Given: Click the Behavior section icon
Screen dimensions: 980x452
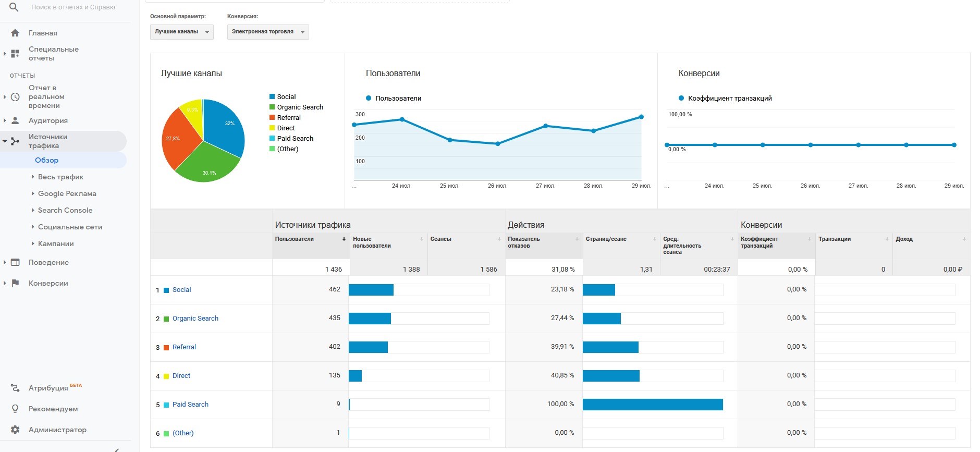Looking at the screenshot, I should coord(15,262).
